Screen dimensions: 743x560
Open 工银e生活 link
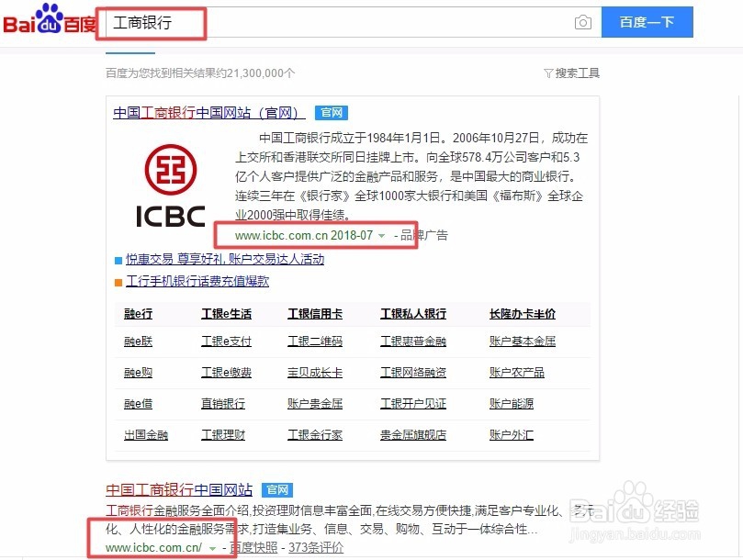[x=227, y=314]
